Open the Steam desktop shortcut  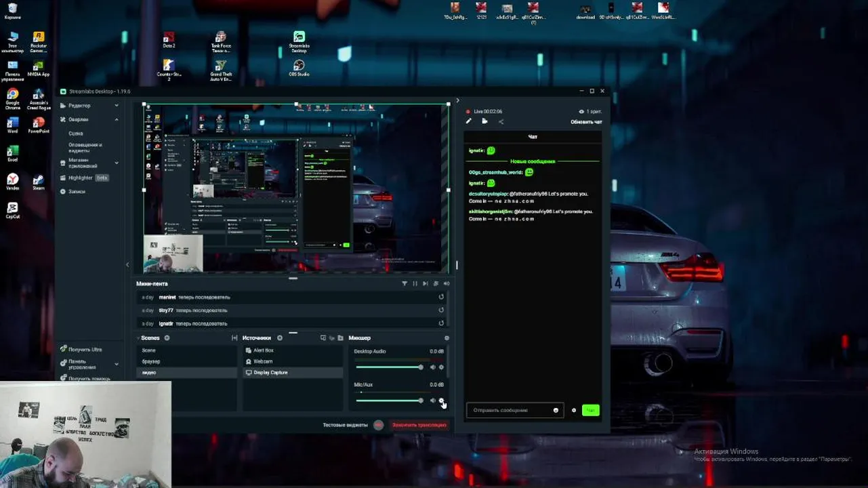click(38, 182)
